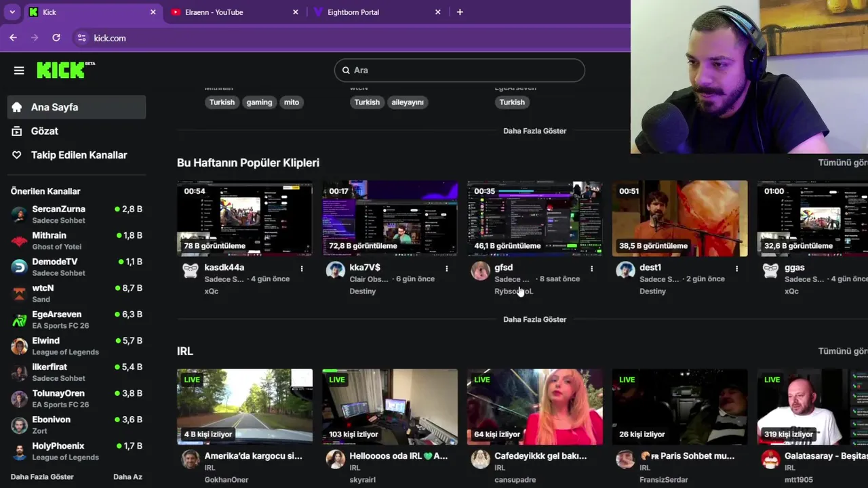
Task: Select the Kick browser tab
Action: 92,12
